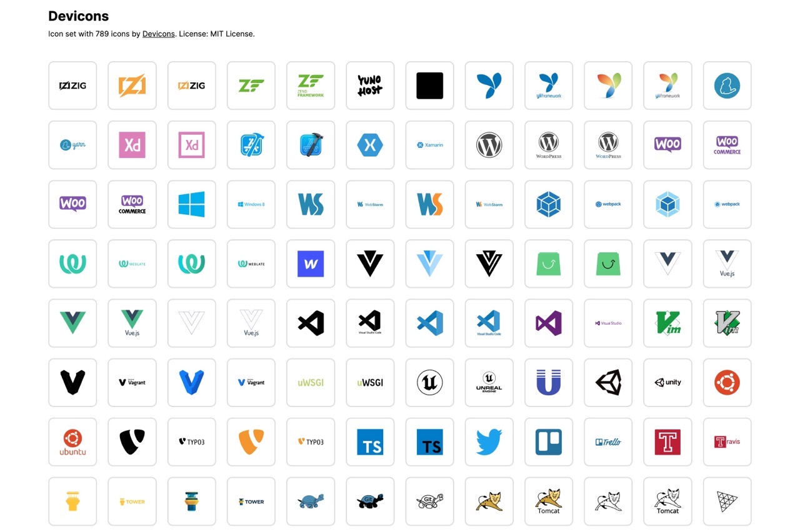Choose the TypeScript icon with black TS letters
Image resolution: width=800 pixels, height=532 pixels.
tap(430, 442)
